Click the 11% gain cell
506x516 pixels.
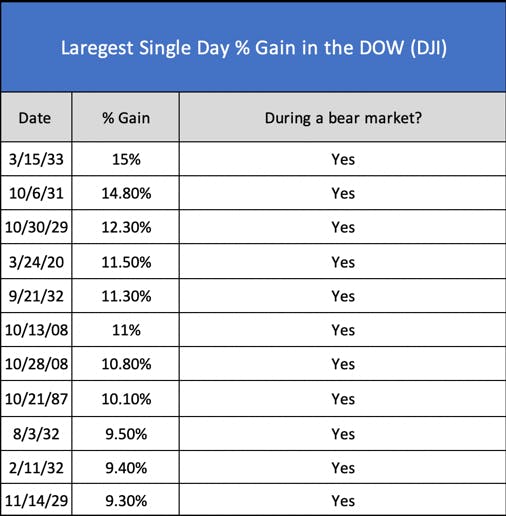pyautogui.click(x=126, y=330)
